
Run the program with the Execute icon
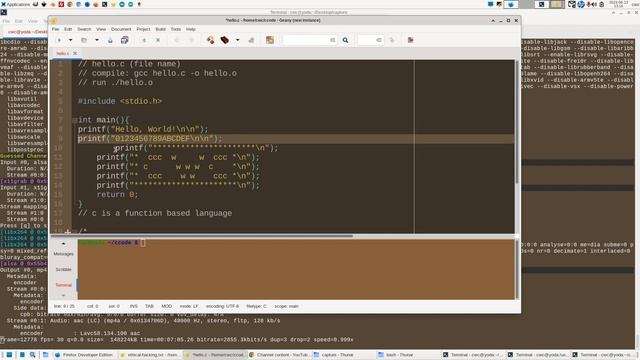pyautogui.click(x=251, y=40)
